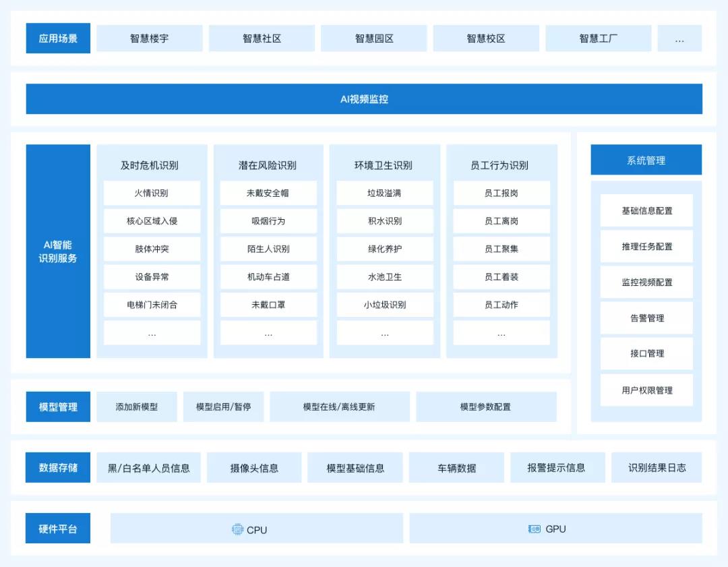Select the 应用场景 label block
The width and height of the screenshot is (728, 567).
(x=58, y=38)
